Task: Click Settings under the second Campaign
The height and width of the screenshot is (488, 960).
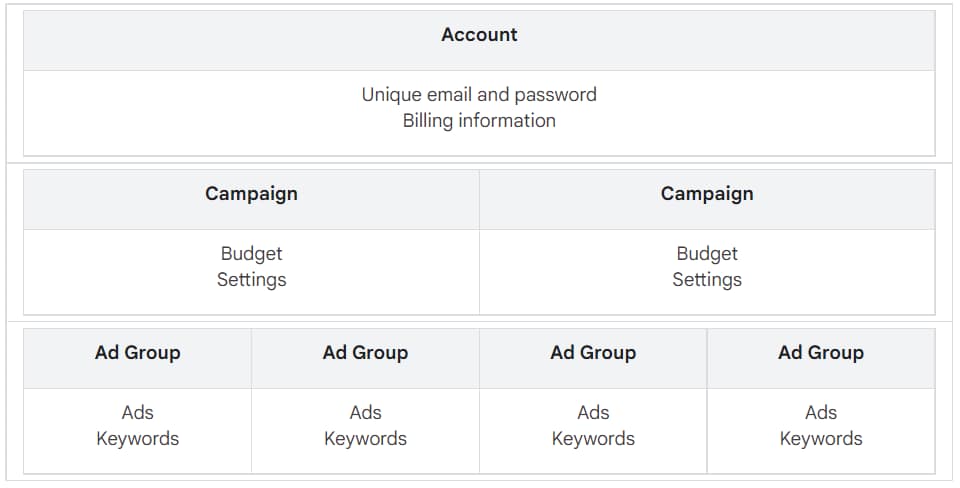Action: pos(707,280)
